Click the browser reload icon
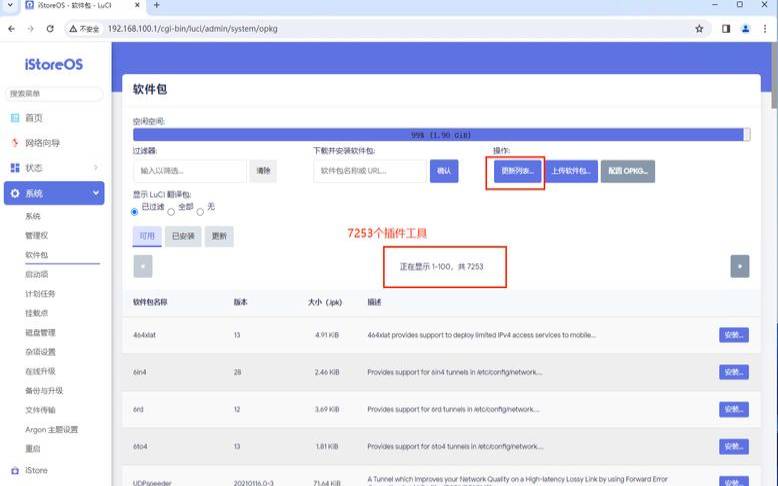 coord(50,29)
